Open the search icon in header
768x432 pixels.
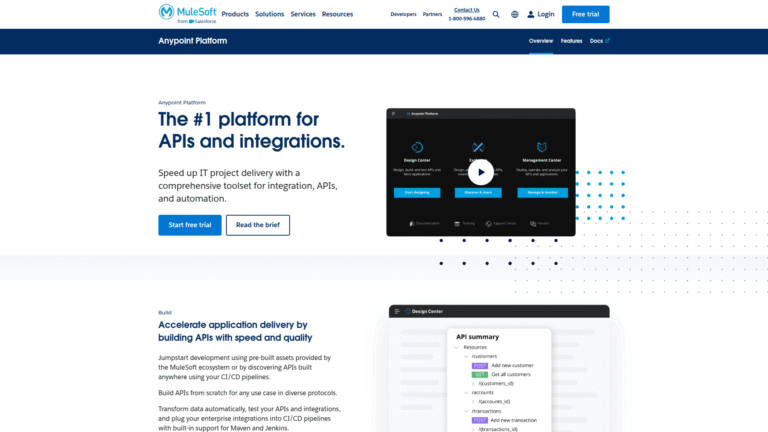pos(496,14)
